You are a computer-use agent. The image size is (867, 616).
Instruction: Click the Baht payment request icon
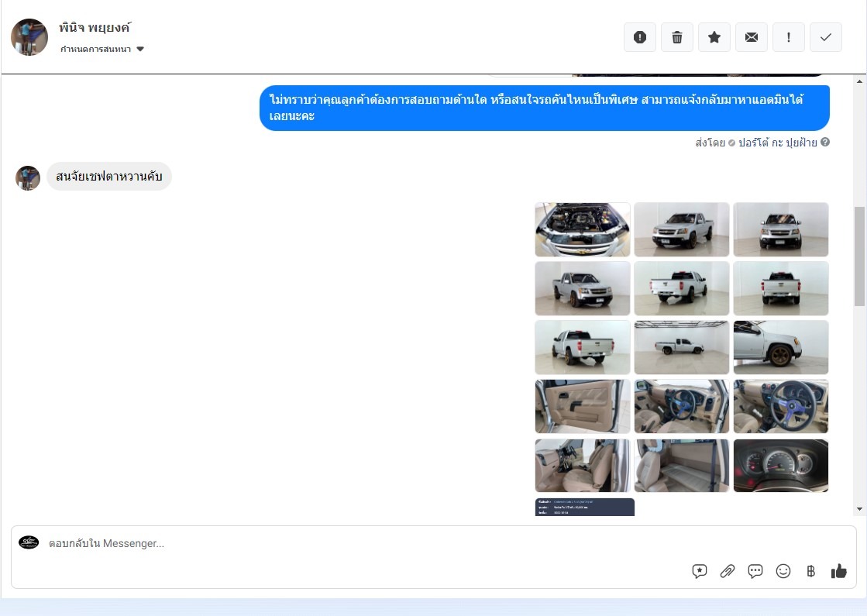pos(810,571)
